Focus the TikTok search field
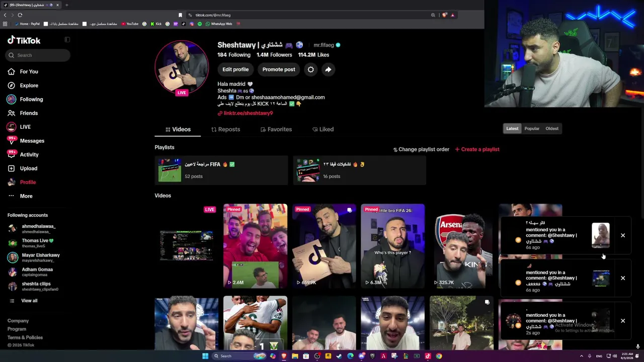The image size is (644, 362). point(39,55)
